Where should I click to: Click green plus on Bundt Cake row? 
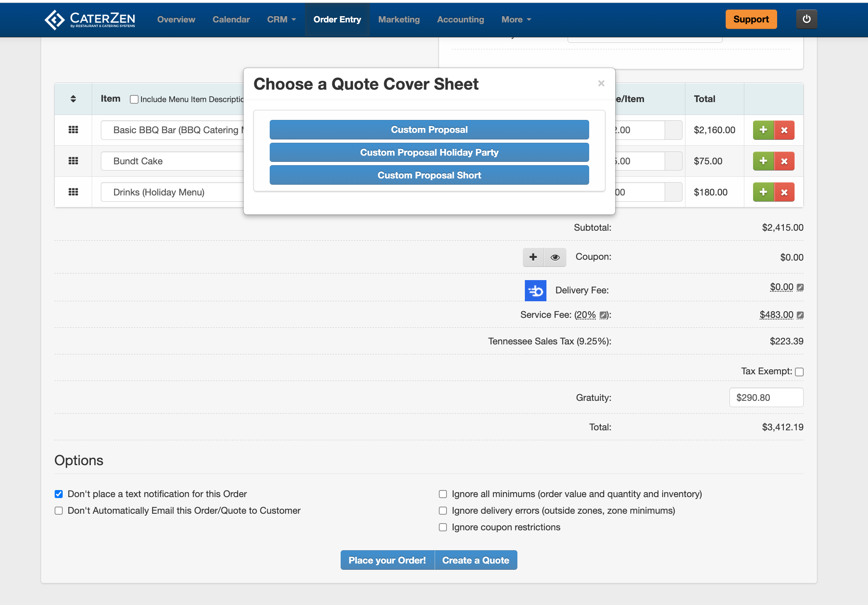(763, 161)
